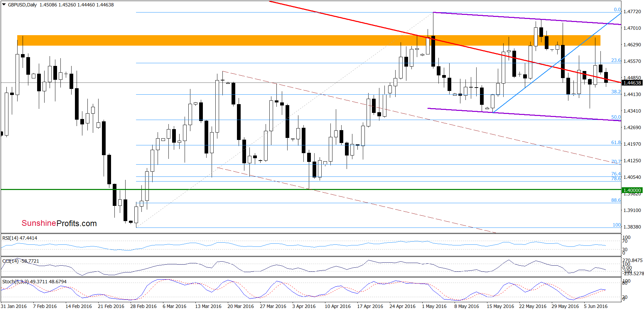Click the 1.46290 price axis value
Screen dimensions: 644x311
click(x=632, y=45)
